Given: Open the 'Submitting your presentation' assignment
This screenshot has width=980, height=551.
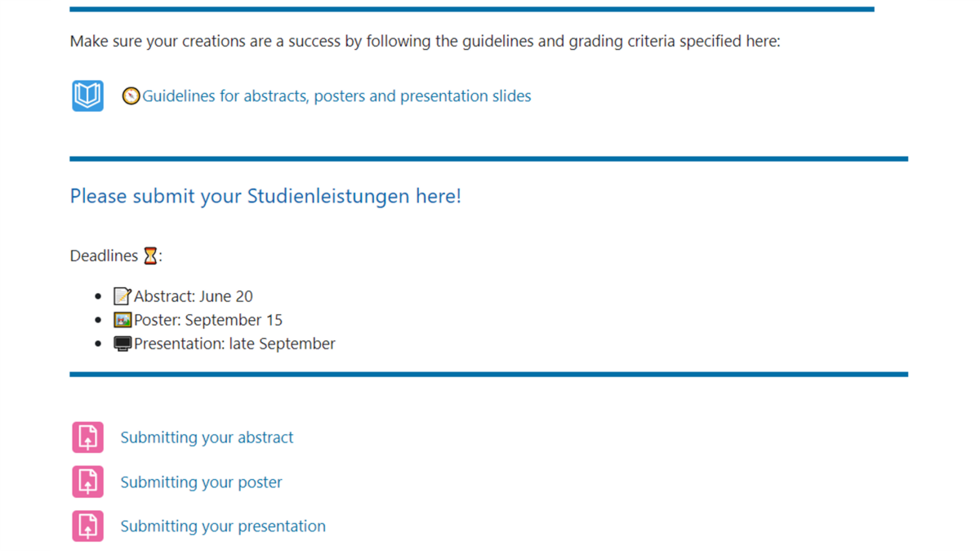Looking at the screenshot, I should 223,527.
